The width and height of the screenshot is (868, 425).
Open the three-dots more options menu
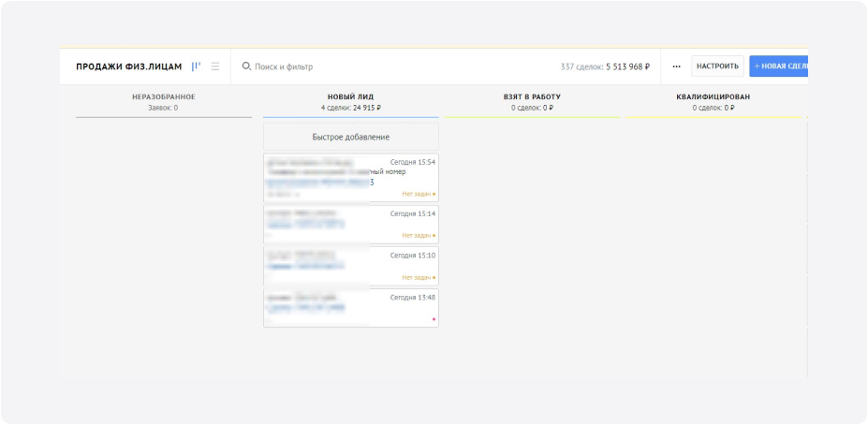tap(676, 66)
